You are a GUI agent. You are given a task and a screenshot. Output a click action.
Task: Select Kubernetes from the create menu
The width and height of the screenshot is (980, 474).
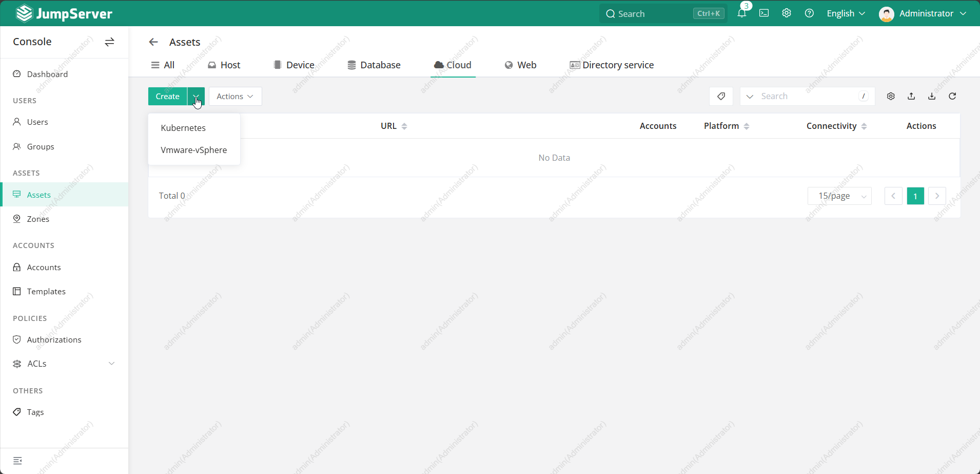tap(183, 128)
